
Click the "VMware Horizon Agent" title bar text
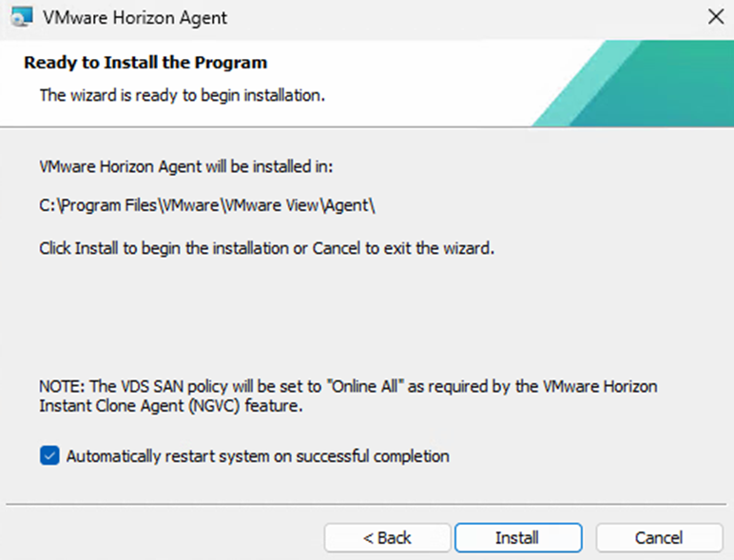(135, 17)
